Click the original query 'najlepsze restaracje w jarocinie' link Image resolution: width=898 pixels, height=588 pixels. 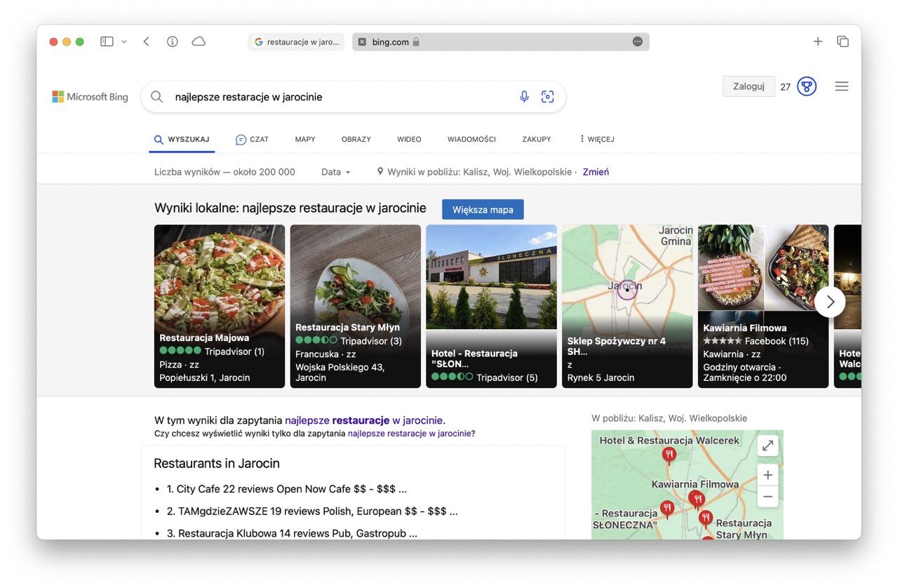click(x=409, y=434)
